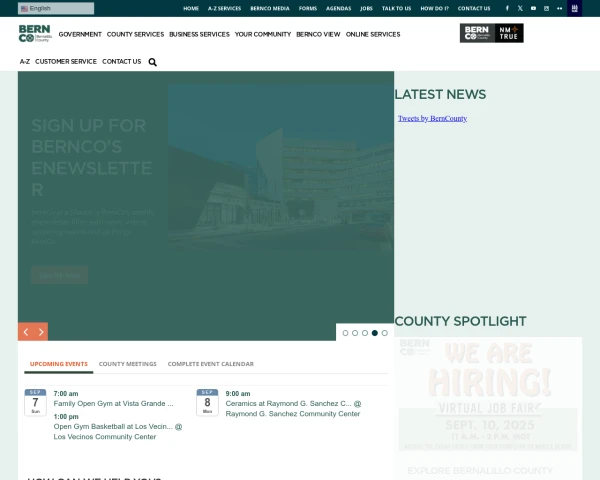Go to previous slide arrow
The image size is (600, 480).
tap(26, 332)
